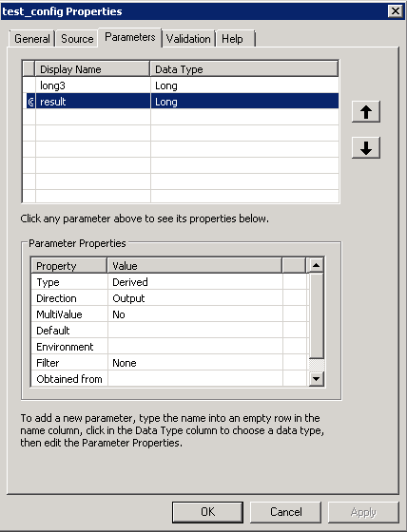Select the Filter value None cell
The height and width of the screenshot is (532, 407).
pyautogui.click(x=195, y=363)
